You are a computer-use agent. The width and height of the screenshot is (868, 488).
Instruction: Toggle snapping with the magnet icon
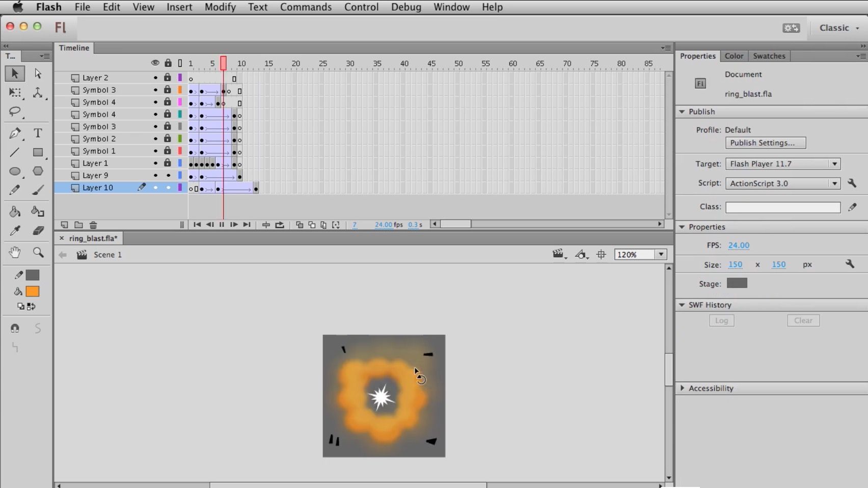15,328
